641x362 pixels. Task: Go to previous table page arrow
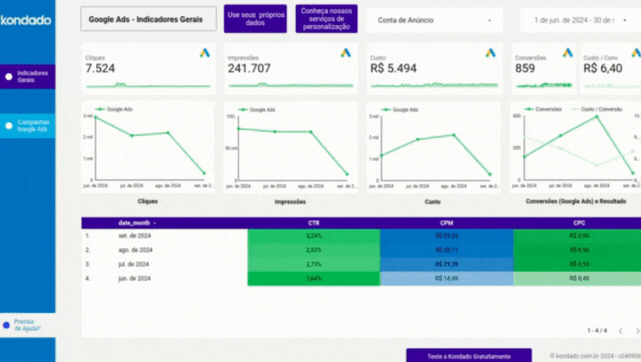click(x=621, y=331)
